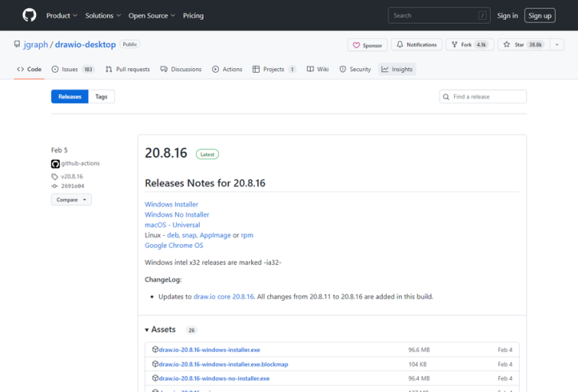Open the Security tab

355,69
